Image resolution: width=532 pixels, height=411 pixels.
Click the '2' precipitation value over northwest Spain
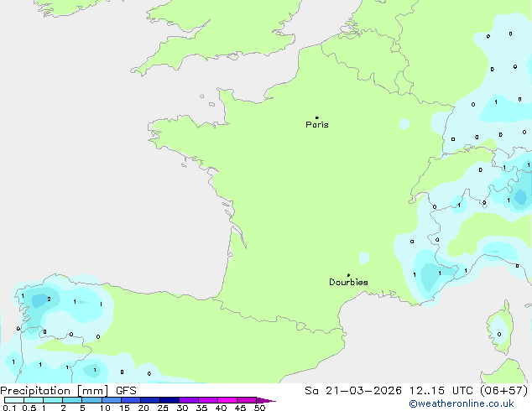50,299
